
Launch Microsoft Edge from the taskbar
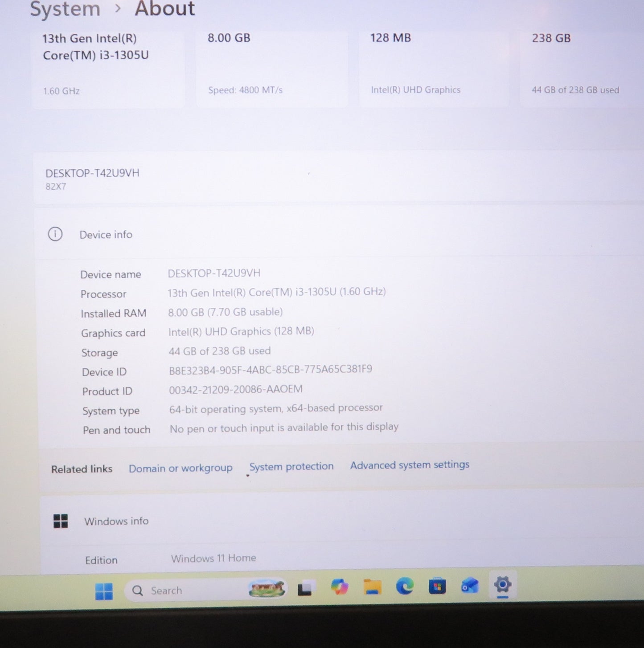click(405, 586)
